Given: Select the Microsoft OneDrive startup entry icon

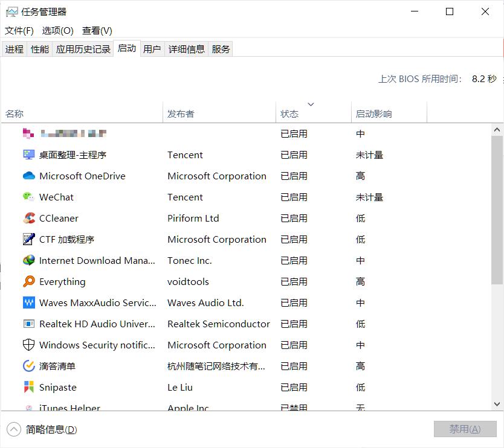Looking at the screenshot, I should (28, 176).
